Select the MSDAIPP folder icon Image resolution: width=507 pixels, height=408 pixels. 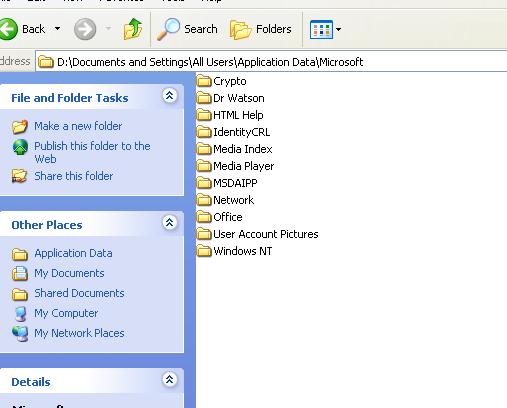click(x=204, y=183)
